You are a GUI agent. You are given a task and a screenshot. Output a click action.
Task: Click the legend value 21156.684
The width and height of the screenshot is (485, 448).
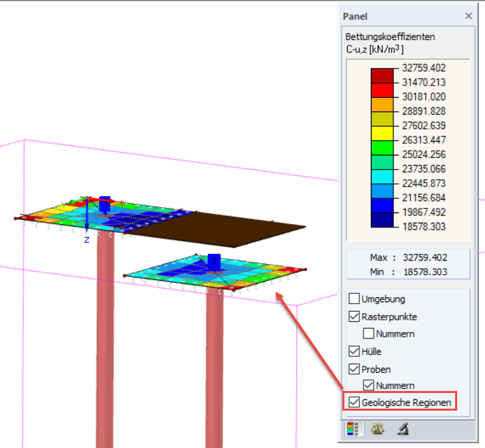point(424,198)
